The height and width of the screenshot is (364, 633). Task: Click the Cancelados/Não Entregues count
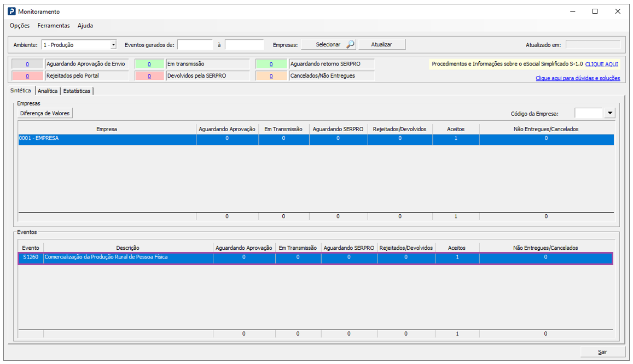pyautogui.click(x=271, y=76)
